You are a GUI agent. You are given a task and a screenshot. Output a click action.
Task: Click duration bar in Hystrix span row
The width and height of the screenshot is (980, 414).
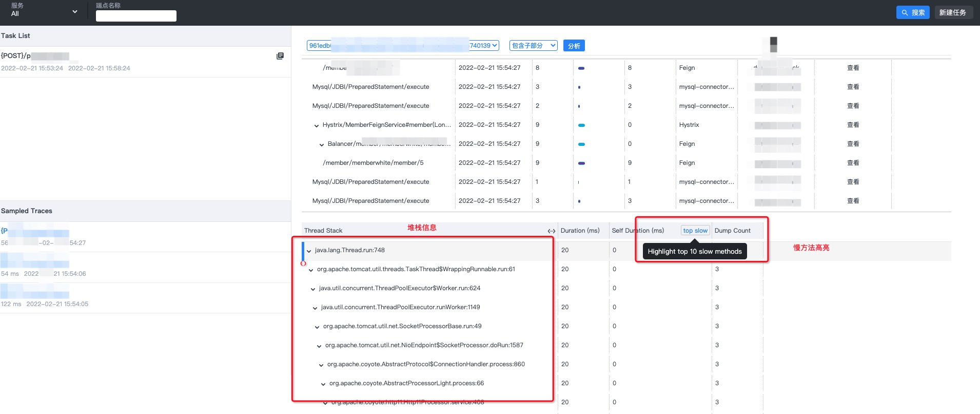click(581, 125)
